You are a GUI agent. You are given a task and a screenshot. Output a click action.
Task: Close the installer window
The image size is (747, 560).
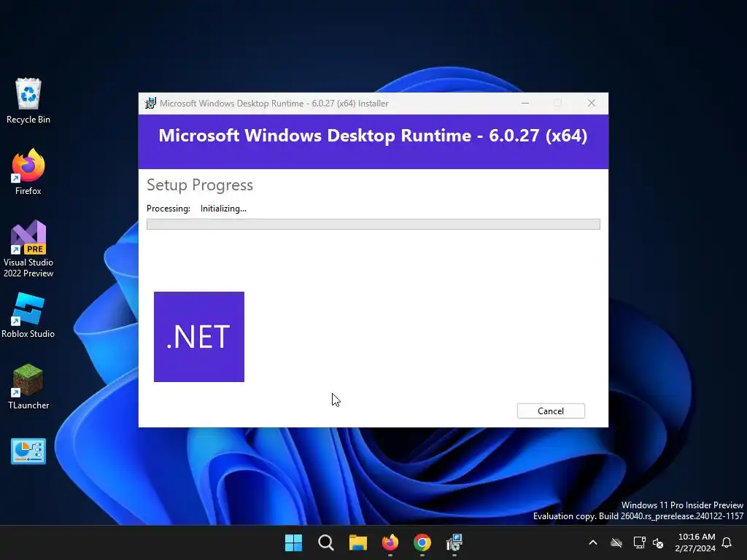tap(591, 103)
